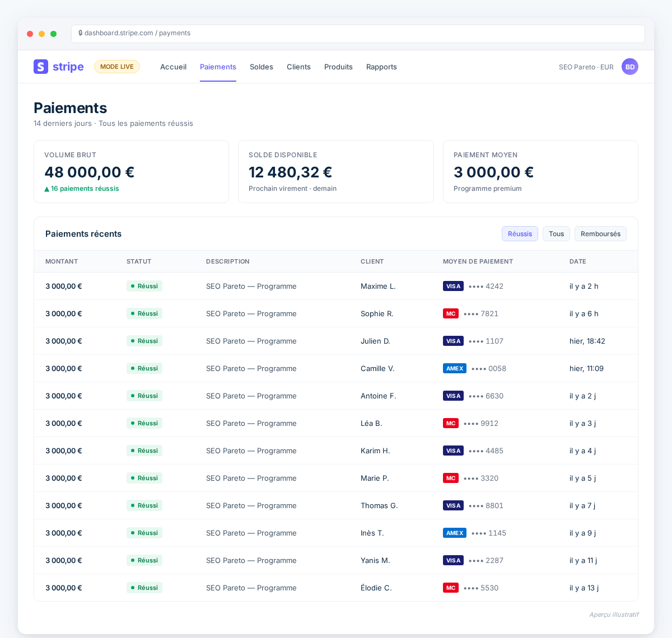Viewport: 672px width, 638px height.
Task: Click the lock icon in address bar
Action: point(81,33)
